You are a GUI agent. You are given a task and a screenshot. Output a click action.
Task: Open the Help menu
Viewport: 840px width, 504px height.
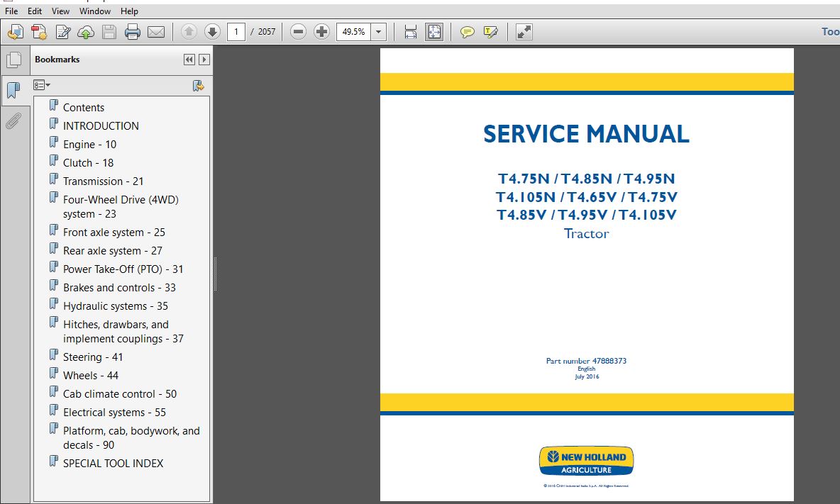point(129,11)
